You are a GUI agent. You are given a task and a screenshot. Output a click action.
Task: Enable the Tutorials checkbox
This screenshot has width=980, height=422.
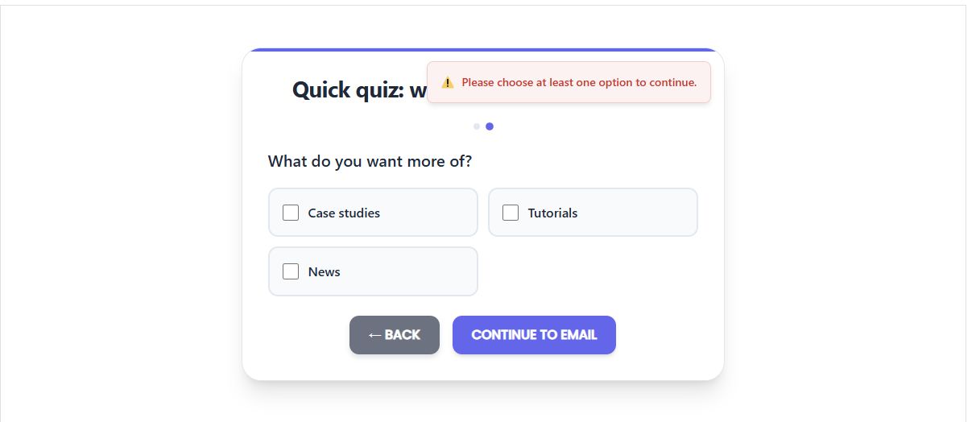[x=511, y=213]
